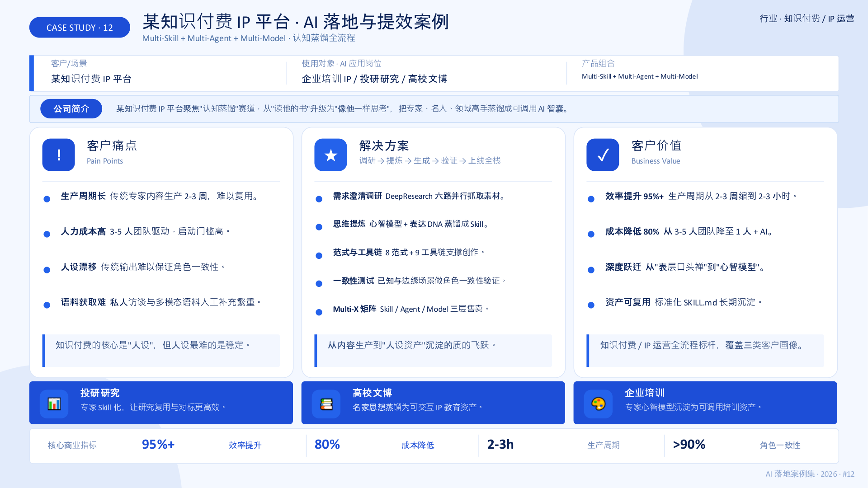
Task: Click the 95%+ metric value
Action: pos(158,445)
